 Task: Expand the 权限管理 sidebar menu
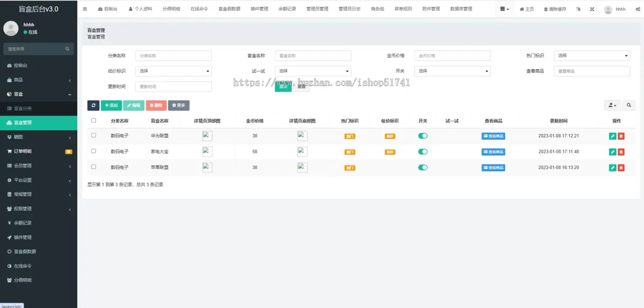click(x=39, y=209)
